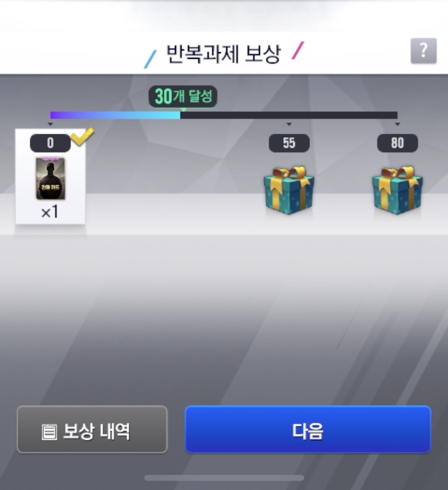Tap the gift box under milestone 80
This screenshot has height=490, width=448.
click(397, 190)
